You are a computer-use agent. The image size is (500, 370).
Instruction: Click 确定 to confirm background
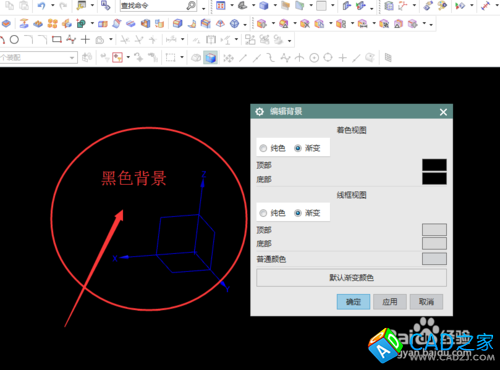pos(353,302)
